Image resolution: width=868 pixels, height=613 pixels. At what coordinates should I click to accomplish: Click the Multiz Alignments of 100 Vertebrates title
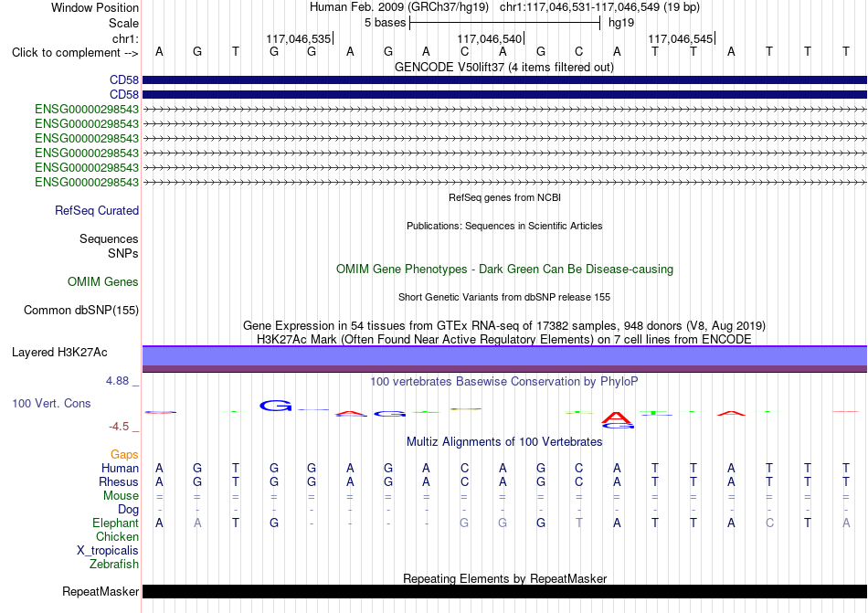pyautogui.click(x=504, y=442)
